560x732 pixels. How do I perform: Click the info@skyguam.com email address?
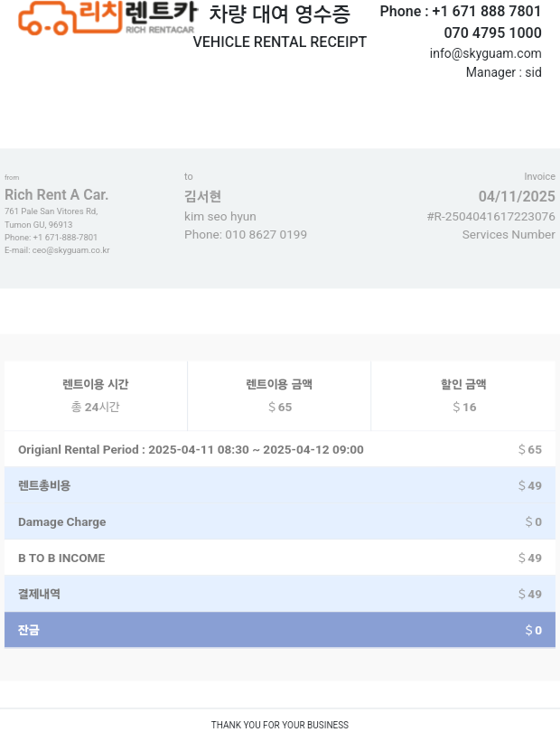coord(485,53)
